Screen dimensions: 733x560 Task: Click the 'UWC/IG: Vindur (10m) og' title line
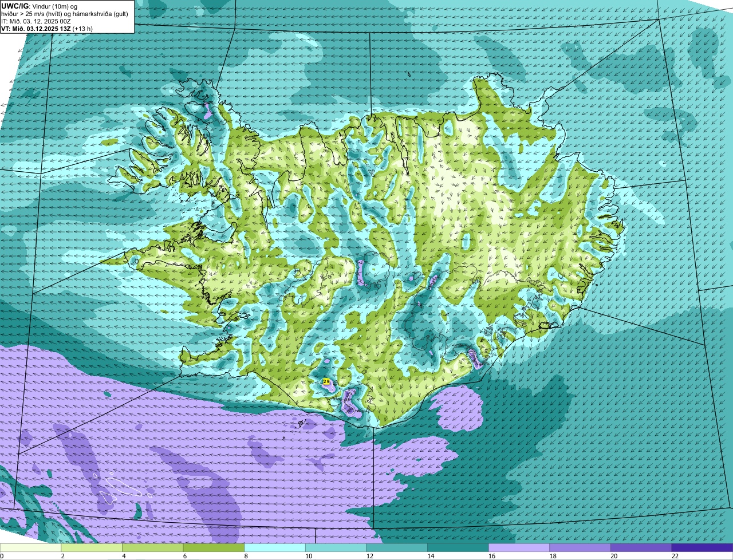40,6
